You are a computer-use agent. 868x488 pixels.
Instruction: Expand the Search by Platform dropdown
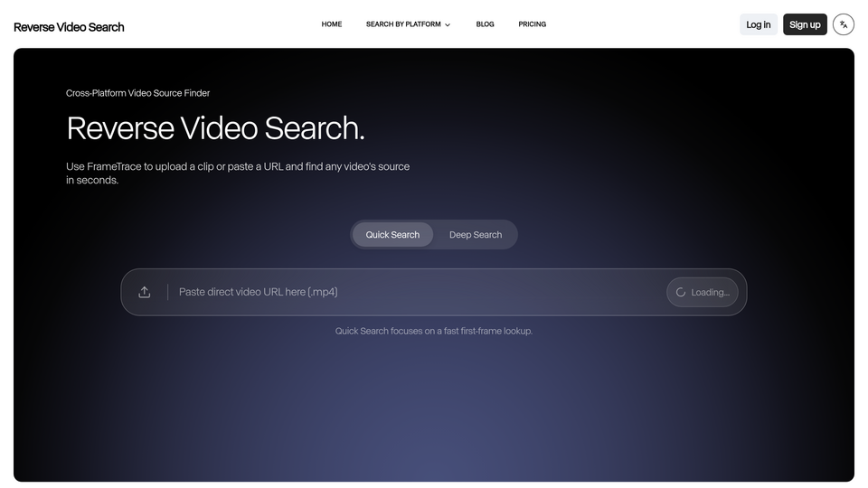click(408, 24)
